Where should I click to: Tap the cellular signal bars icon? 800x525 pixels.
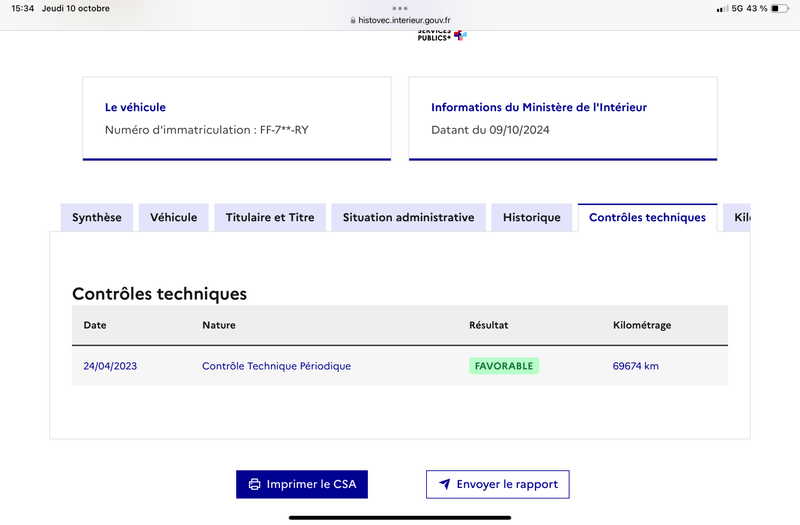[x=722, y=9]
